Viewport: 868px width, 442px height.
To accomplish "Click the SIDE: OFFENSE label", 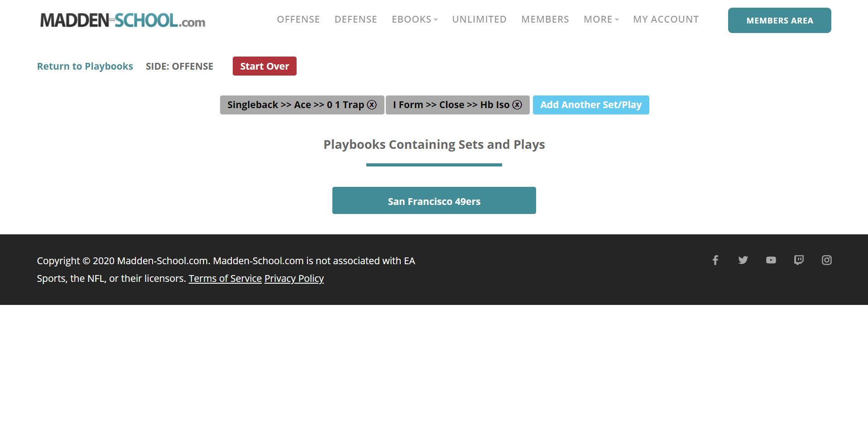I will pyautogui.click(x=179, y=66).
